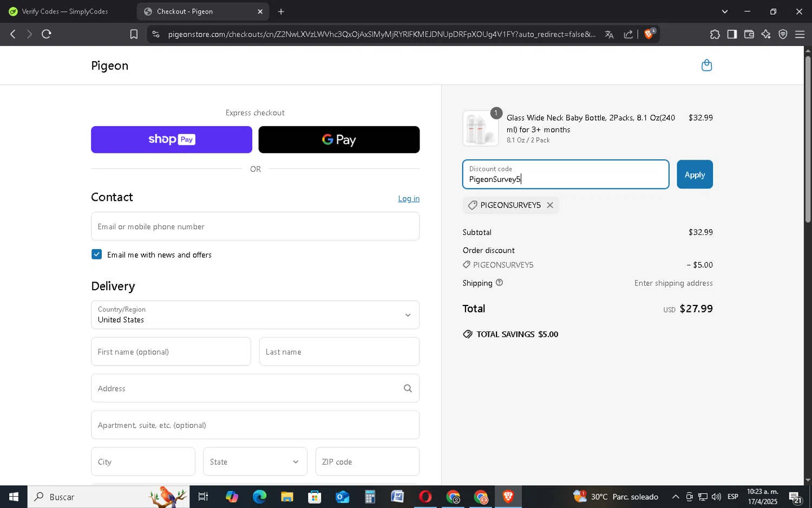Click the Last name field

pyautogui.click(x=339, y=351)
